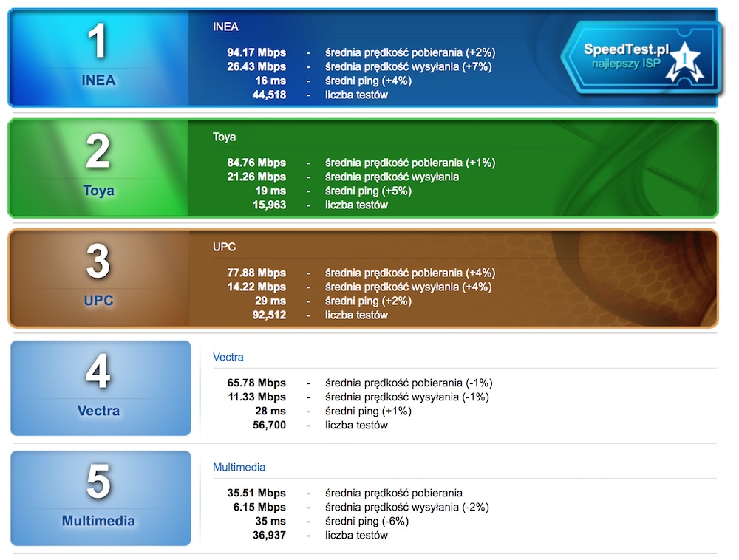Click 'średnia prędkość pobierania (+2%)' text
The height and width of the screenshot is (560, 739).
(410, 52)
